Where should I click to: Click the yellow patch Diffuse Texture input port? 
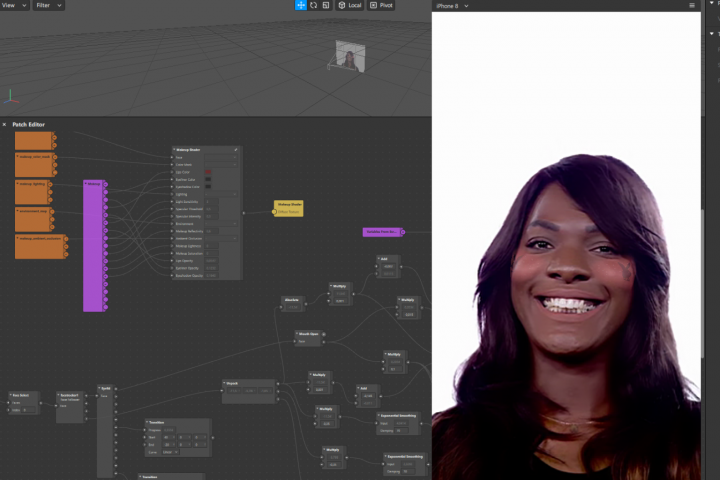(275, 212)
